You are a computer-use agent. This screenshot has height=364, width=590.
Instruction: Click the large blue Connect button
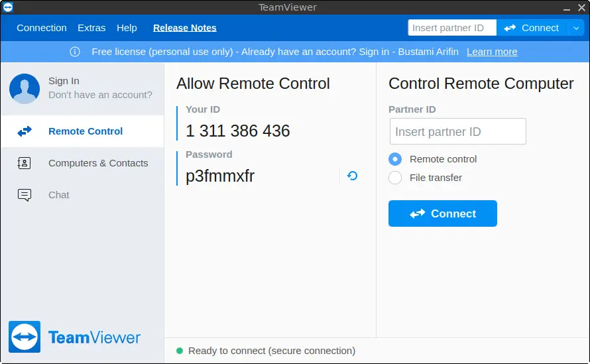[x=443, y=213]
